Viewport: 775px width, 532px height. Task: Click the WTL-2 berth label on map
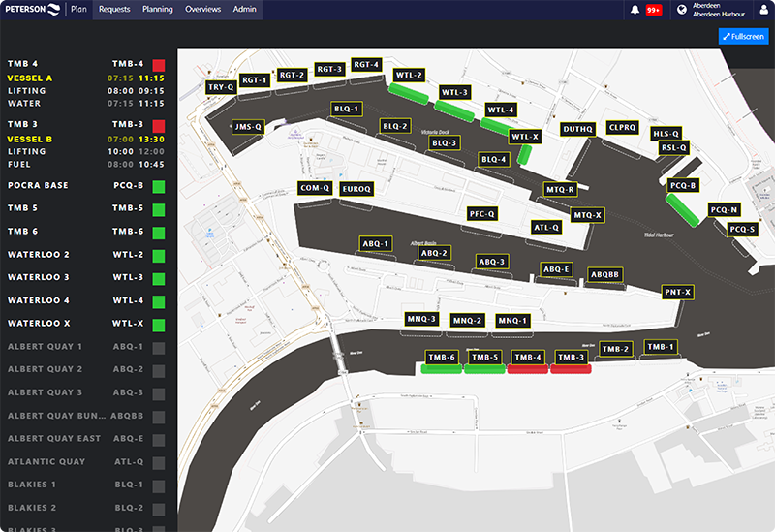tap(409, 76)
